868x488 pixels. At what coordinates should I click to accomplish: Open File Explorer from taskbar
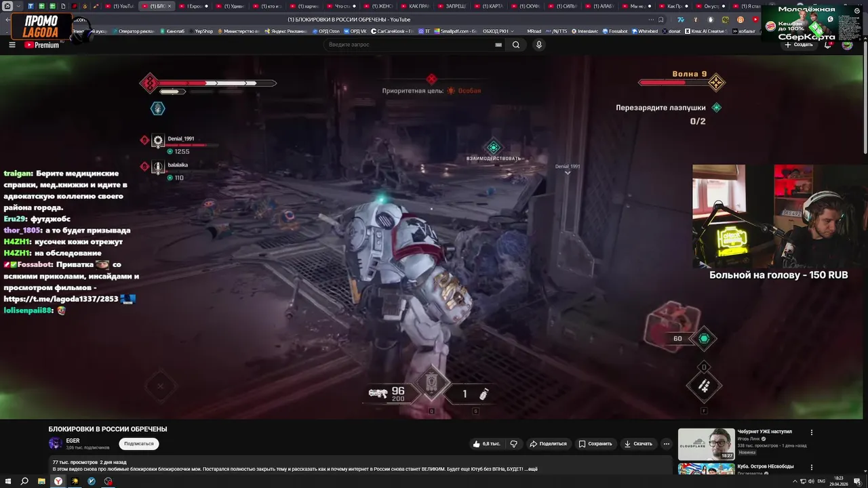41,481
